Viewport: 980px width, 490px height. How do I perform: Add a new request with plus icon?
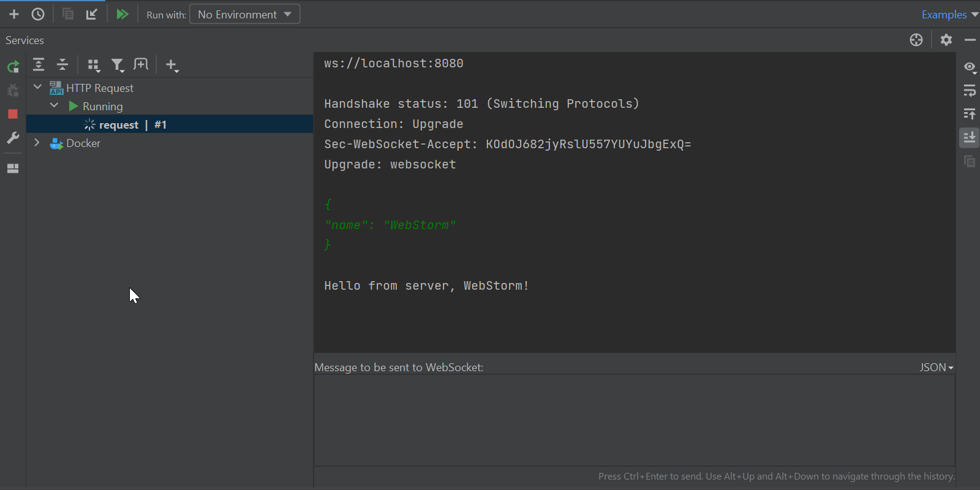tap(14, 14)
